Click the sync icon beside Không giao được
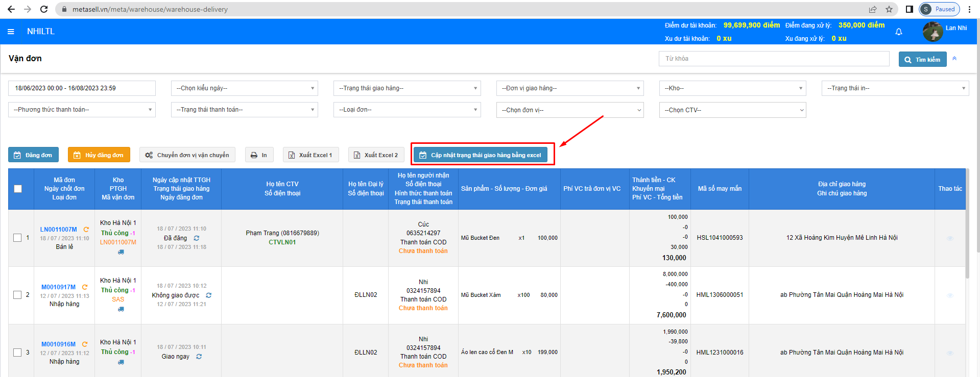980x377 pixels. [x=208, y=295]
